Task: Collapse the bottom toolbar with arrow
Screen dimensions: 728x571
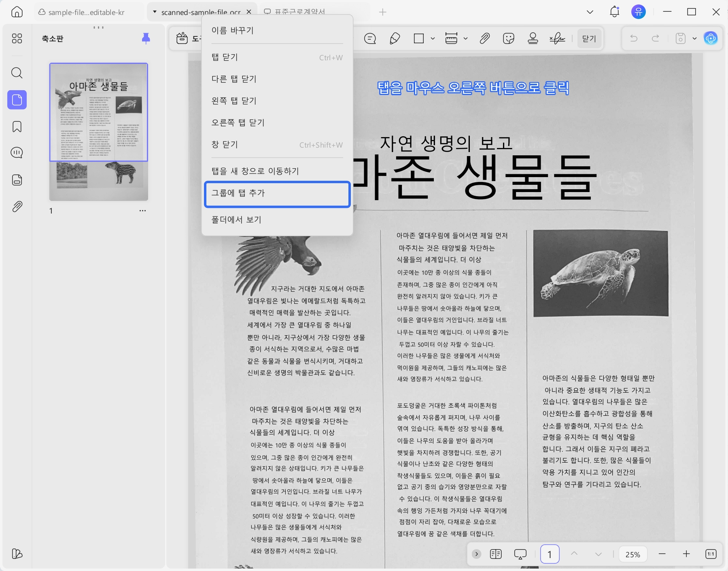Action: [477, 554]
